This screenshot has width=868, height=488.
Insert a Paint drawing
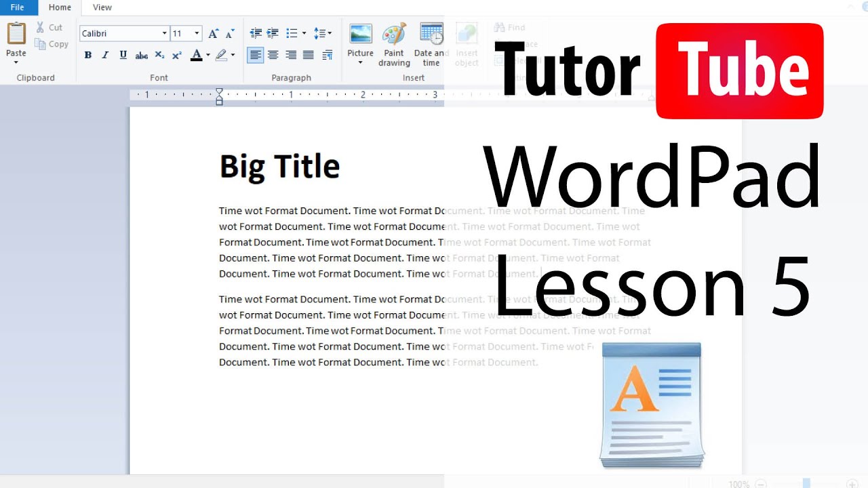pos(394,45)
